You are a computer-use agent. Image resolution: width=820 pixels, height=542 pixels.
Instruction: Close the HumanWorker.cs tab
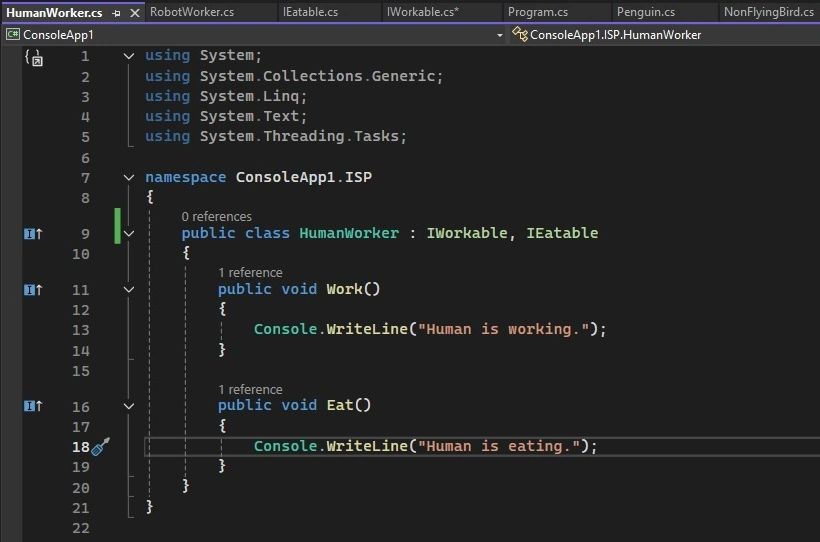click(x=135, y=13)
